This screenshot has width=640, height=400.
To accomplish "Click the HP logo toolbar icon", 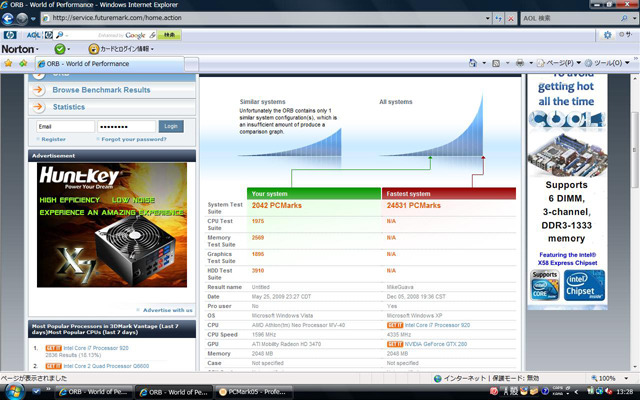I will click(x=10, y=35).
